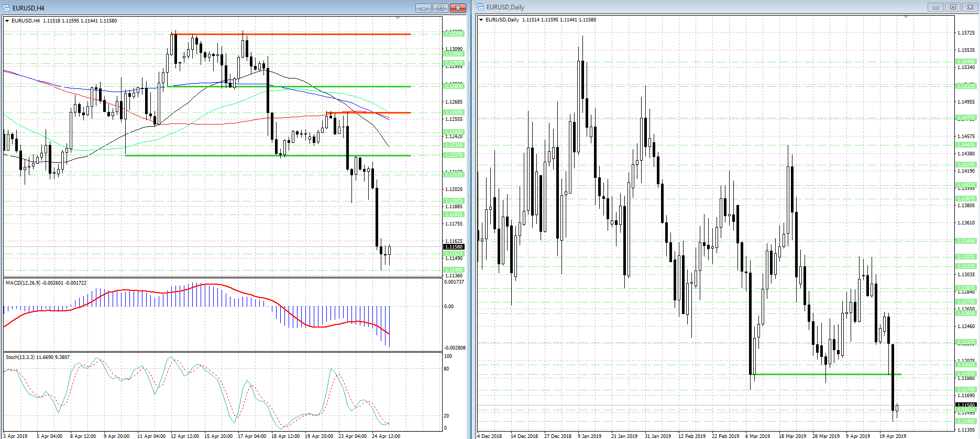Click the MACD scale value 0.001737
Screen dimensions: 980x439
pos(454,282)
